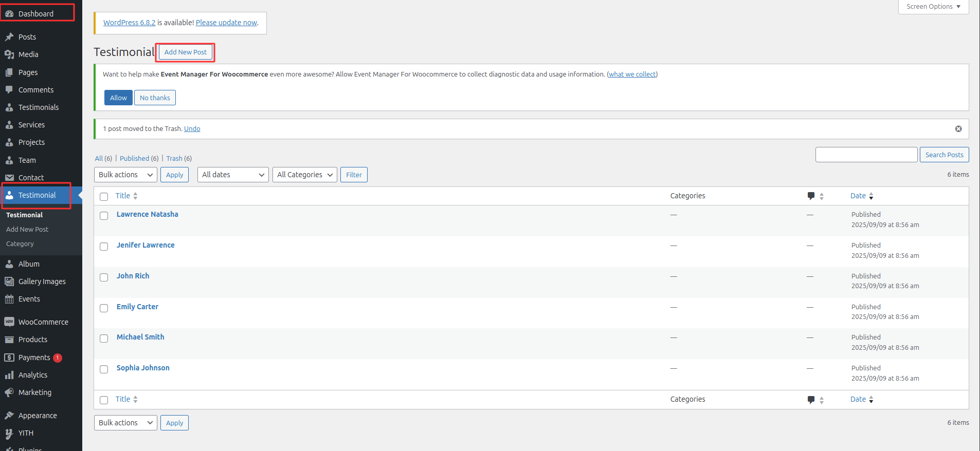Image resolution: width=980 pixels, height=451 pixels.
Task: Open Media via its sidebar icon
Action: click(x=9, y=54)
